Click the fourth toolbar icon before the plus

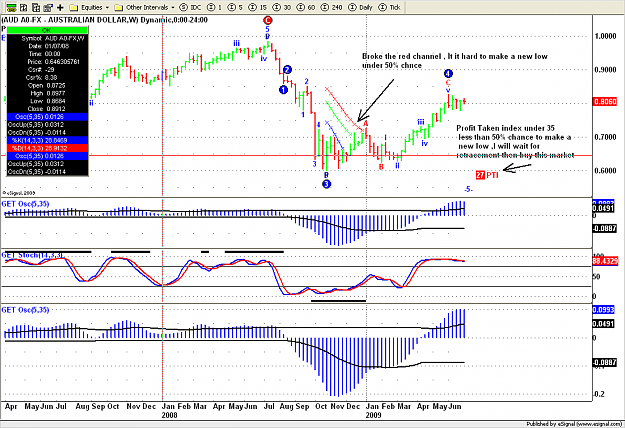pos(48,7)
